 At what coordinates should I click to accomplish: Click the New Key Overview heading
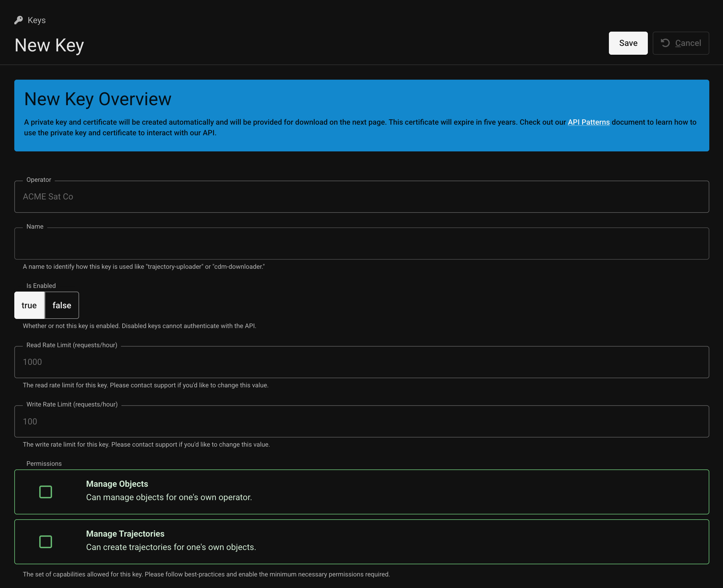click(98, 99)
